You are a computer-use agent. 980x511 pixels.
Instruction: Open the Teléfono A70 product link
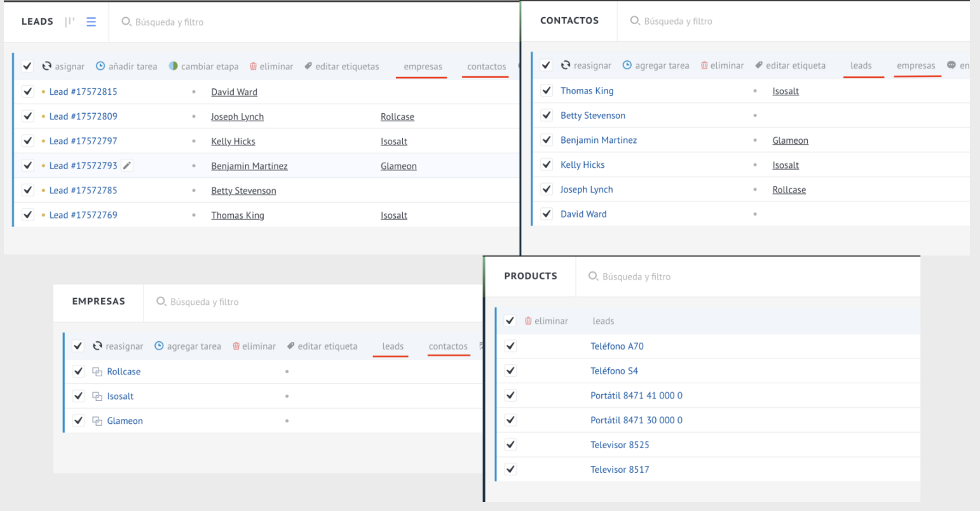click(x=617, y=346)
